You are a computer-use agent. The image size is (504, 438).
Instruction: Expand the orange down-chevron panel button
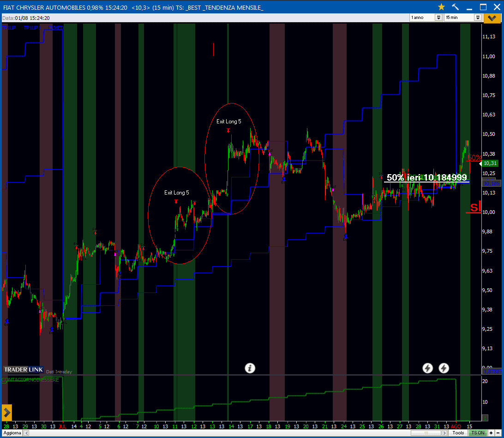(x=492, y=18)
